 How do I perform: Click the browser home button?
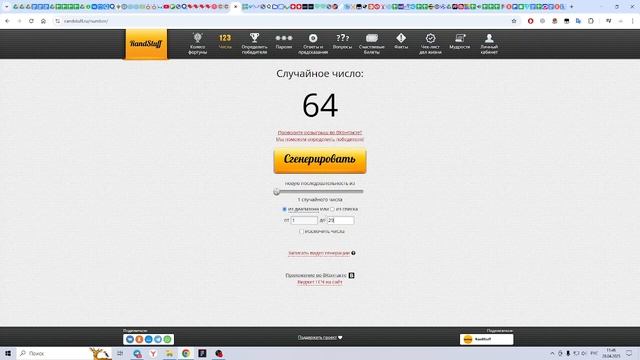(x=43, y=21)
